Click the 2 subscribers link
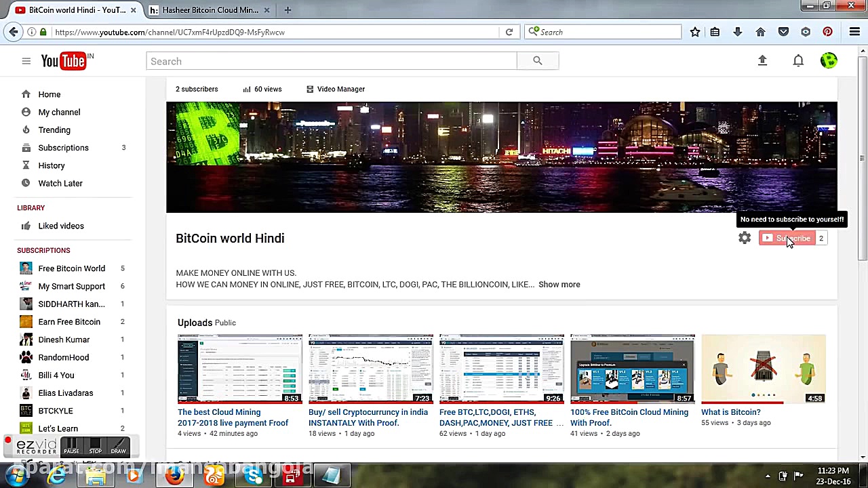868x488 pixels. pyautogui.click(x=197, y=89)
